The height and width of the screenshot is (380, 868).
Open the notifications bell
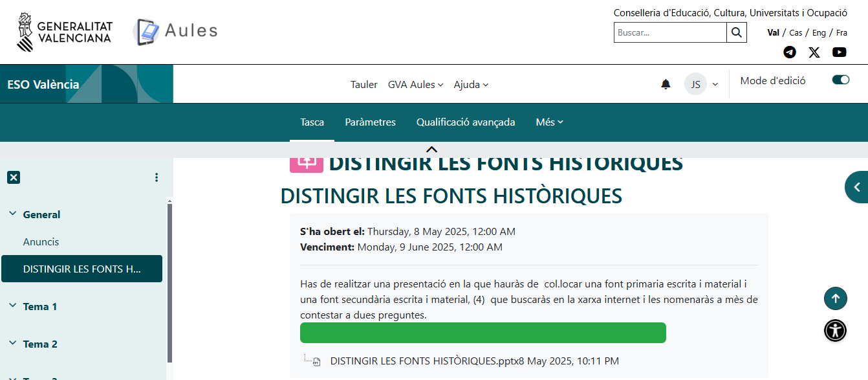[x=666, y=84]
